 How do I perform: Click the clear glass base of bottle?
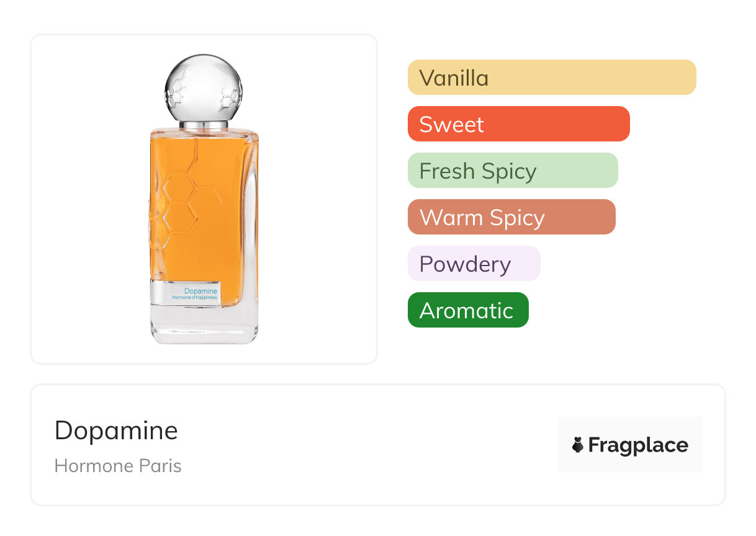(x=204, y=326)
